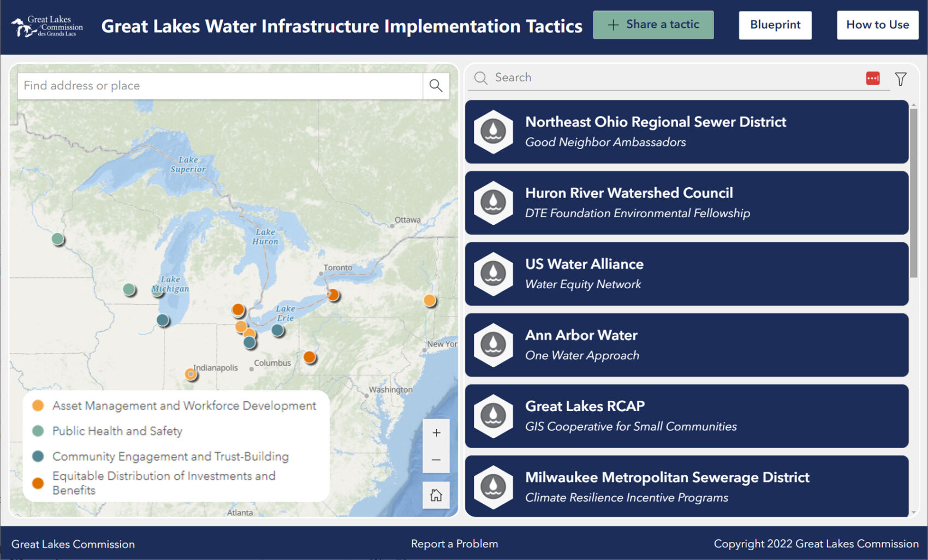Click the scrollbar down arrow of the list
Image resolution: width=928 pixels, height=560 pixels.
(914, 513)
